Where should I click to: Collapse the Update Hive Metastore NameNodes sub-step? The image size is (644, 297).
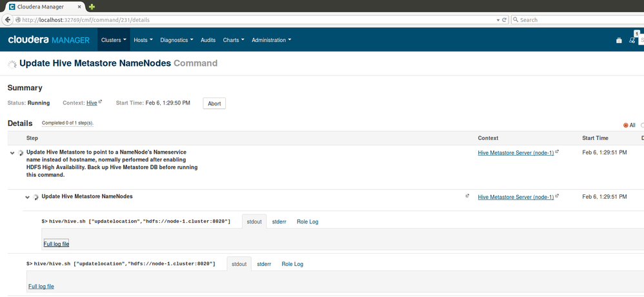click(x=28, y=197)
